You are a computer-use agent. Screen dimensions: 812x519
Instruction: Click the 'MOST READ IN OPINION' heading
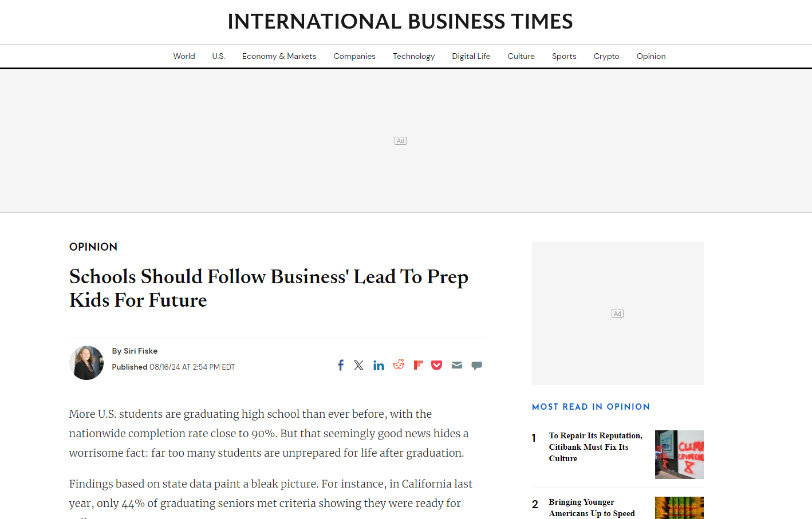click(591, 407)
